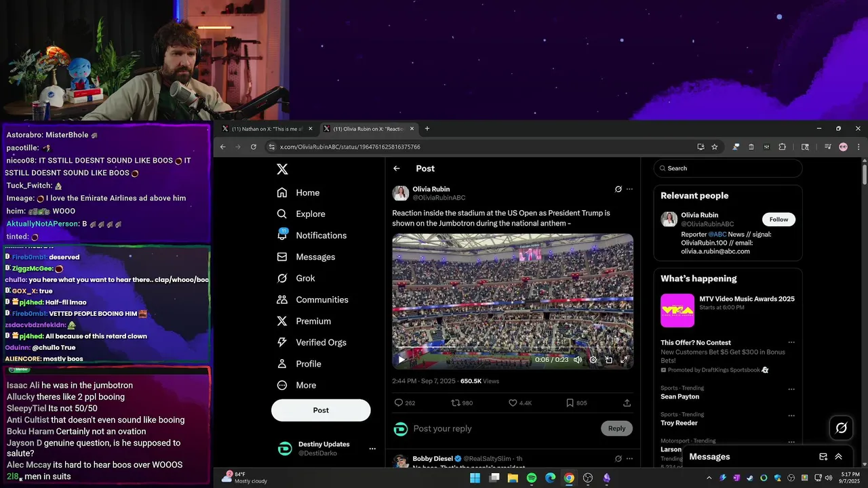Click the X logo in the sidebar
The height and width of the screenshot is (488, 868).
(x=282, y=169)
